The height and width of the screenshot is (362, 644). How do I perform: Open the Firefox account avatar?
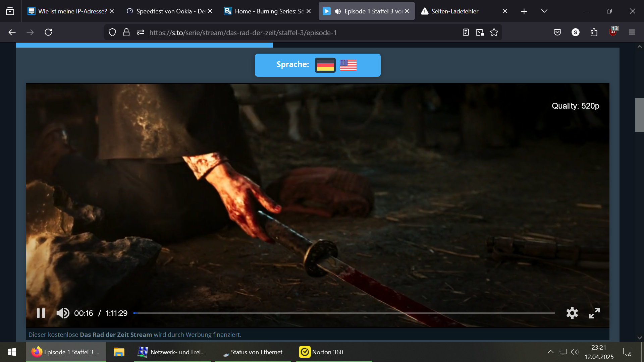coord(576,32)
